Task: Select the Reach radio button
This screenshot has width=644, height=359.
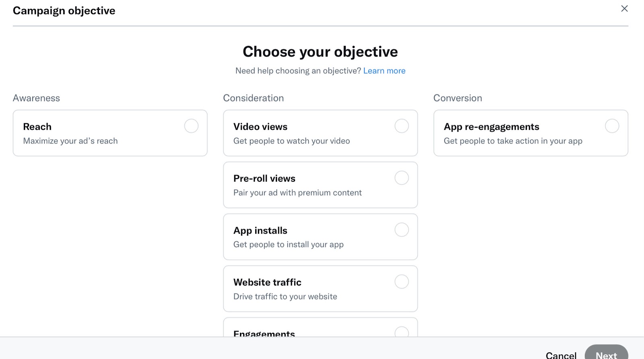Action: [191, 126]
